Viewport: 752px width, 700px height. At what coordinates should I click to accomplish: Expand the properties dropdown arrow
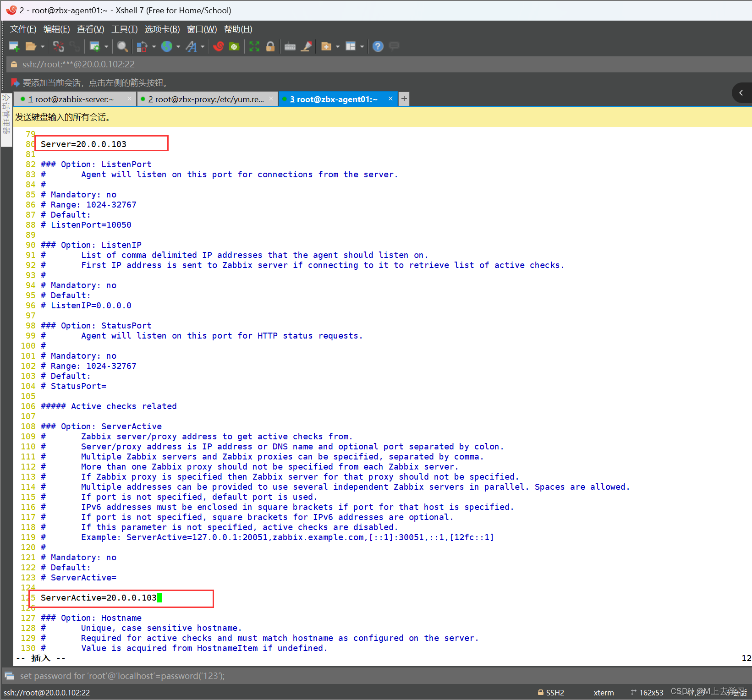click(x=106, y=46)
